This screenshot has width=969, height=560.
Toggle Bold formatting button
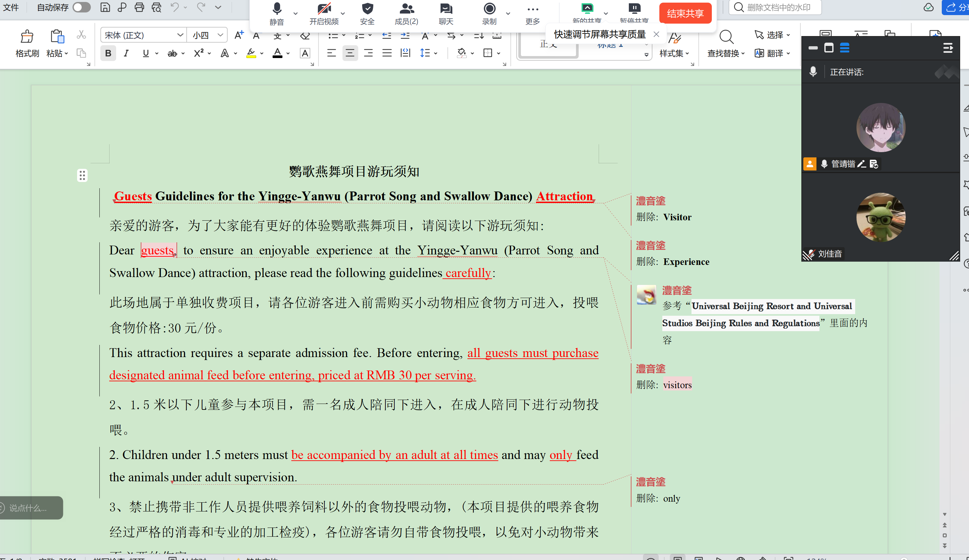point(108,53)
